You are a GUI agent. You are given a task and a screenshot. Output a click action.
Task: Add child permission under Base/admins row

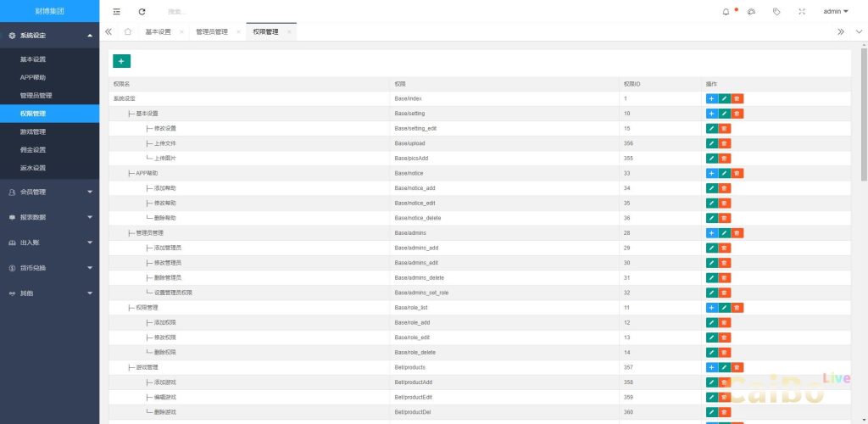pos(711,232)
